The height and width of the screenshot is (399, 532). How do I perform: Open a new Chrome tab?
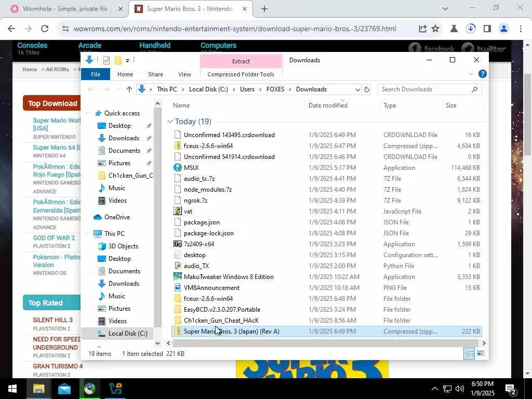click(264, 9)
